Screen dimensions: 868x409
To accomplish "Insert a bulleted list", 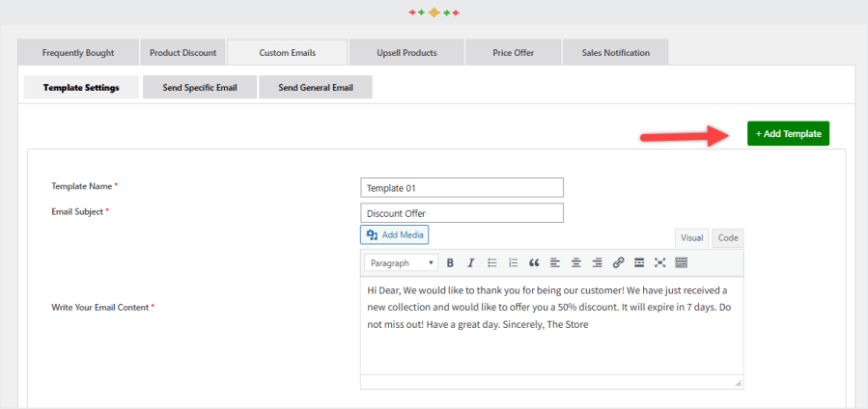I will tap(492, 262).
